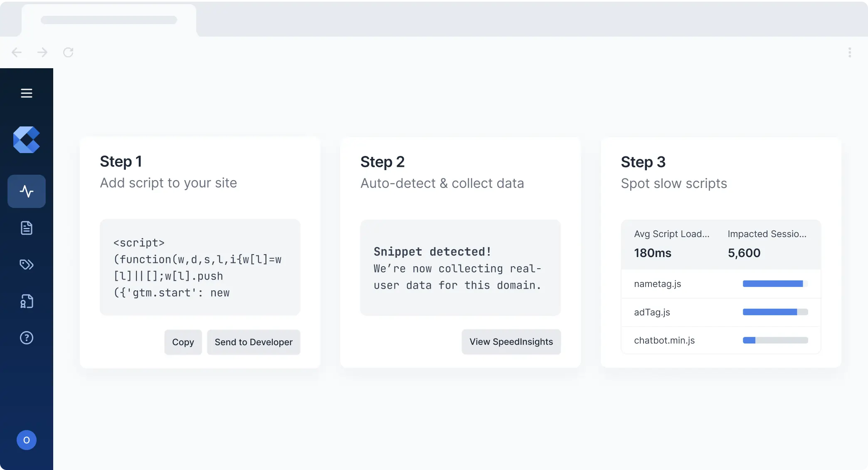
Task: Open the hamburger menu in sidebar
Action: pos(27,93)
